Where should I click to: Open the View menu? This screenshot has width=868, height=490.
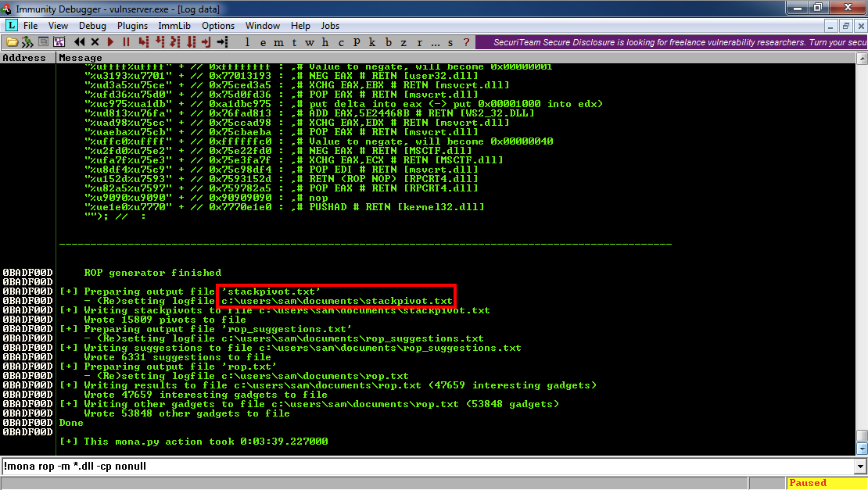coord(58,26)
